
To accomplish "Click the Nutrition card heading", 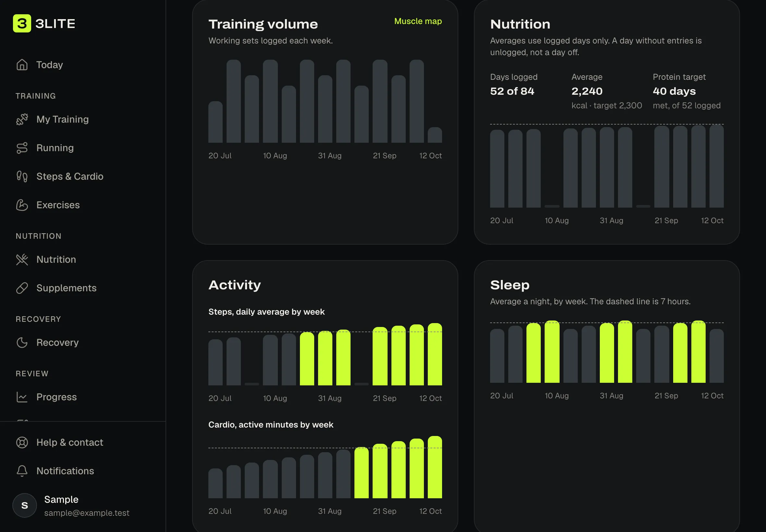I will coord(520,24).
